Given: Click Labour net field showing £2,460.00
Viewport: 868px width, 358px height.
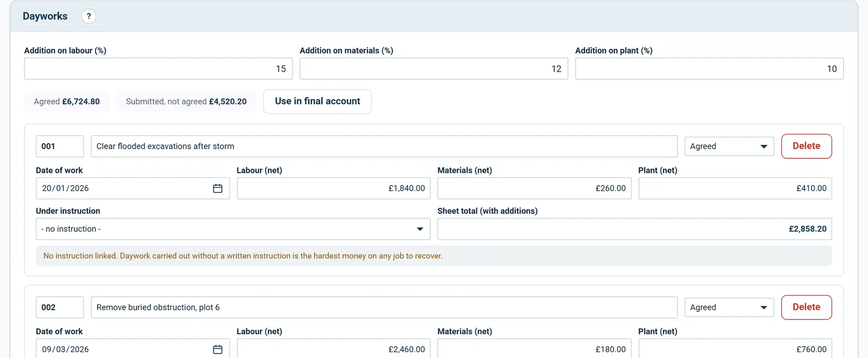Looking at the screenshot, I should (x=334, y=349).
